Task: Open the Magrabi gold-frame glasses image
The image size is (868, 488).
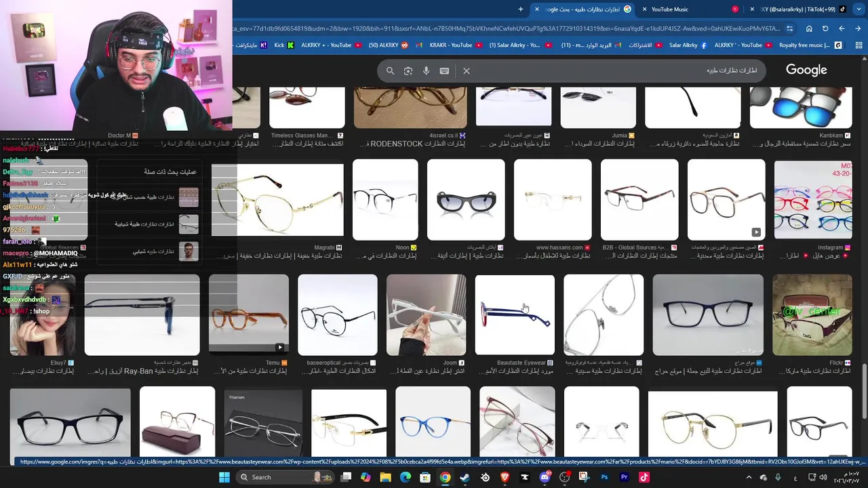Action: coord(277,200)
